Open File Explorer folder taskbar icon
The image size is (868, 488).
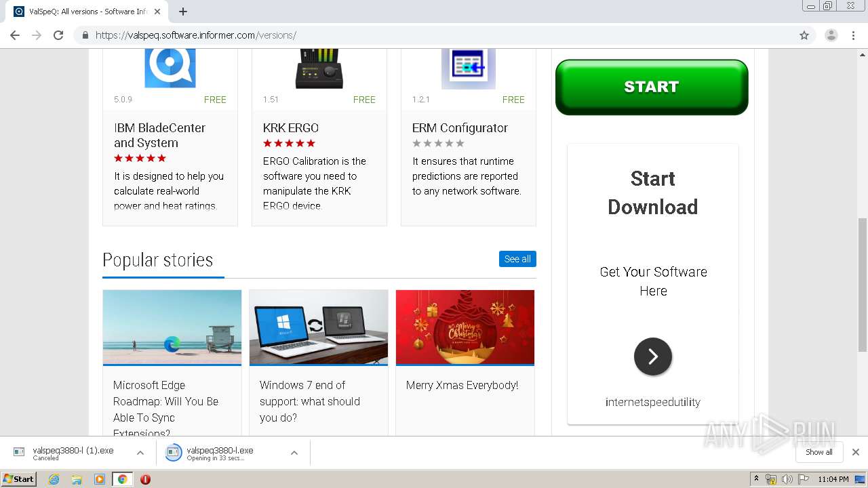[x=77, y=479]
